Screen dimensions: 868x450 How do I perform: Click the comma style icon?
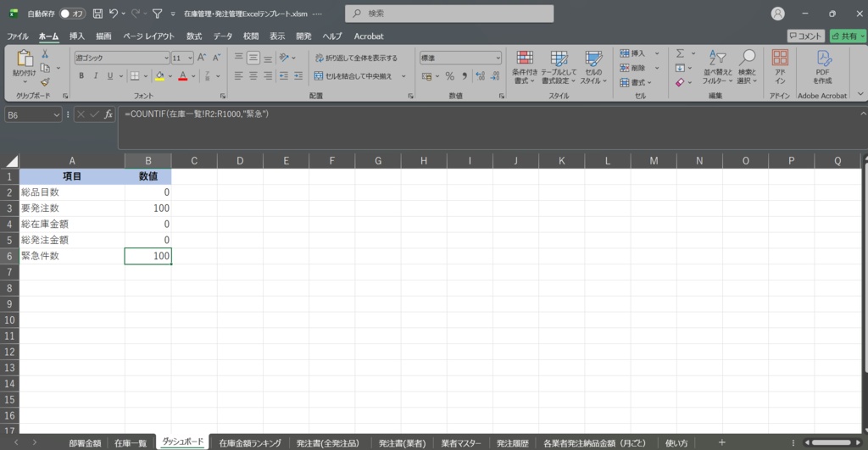465,76
